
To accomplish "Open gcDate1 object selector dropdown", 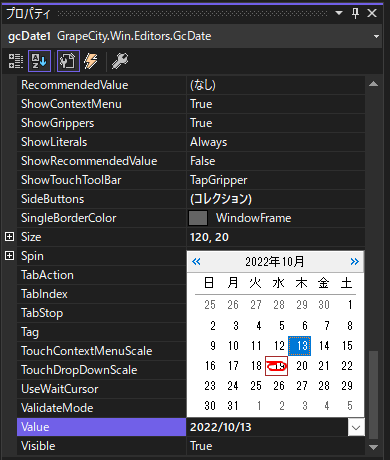I will tap(376, 36).
